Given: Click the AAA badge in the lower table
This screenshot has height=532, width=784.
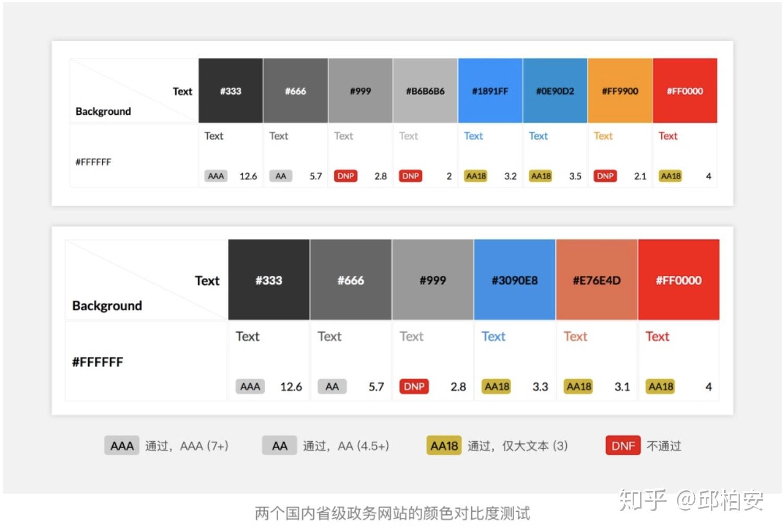Looking at the screenshot, I should tap(250, 386).
